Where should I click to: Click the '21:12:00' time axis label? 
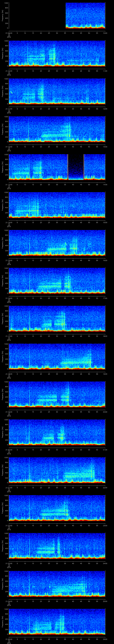[9, 147]
